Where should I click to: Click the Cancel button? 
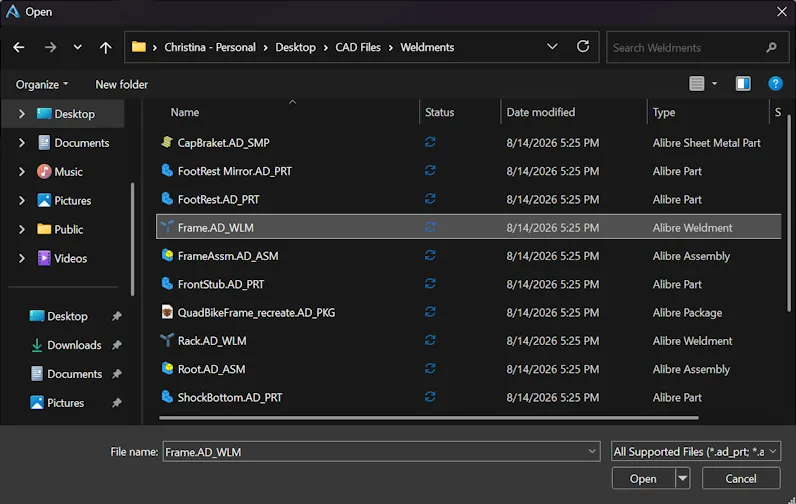click(741, 478)
